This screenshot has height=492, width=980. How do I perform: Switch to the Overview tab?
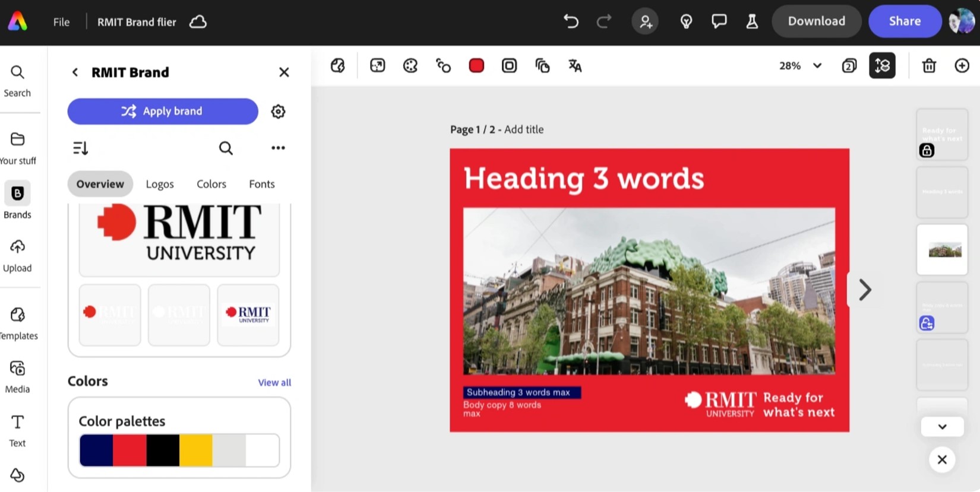100,184
